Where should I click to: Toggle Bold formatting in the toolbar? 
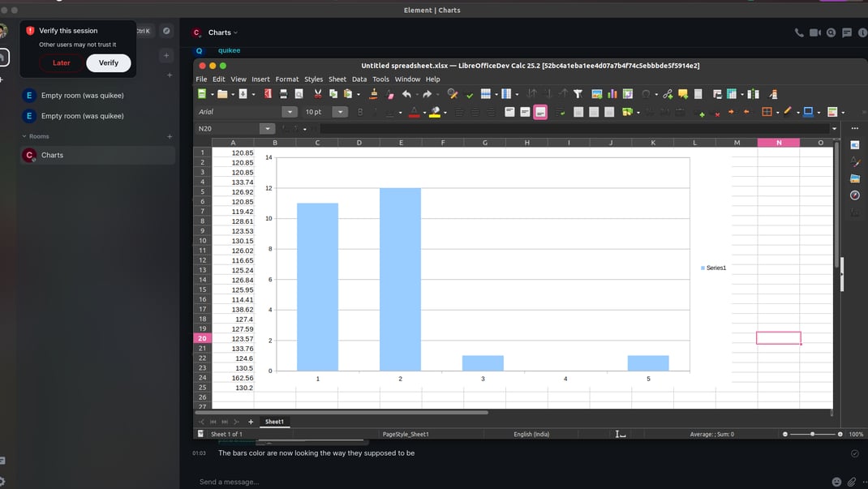360,112
